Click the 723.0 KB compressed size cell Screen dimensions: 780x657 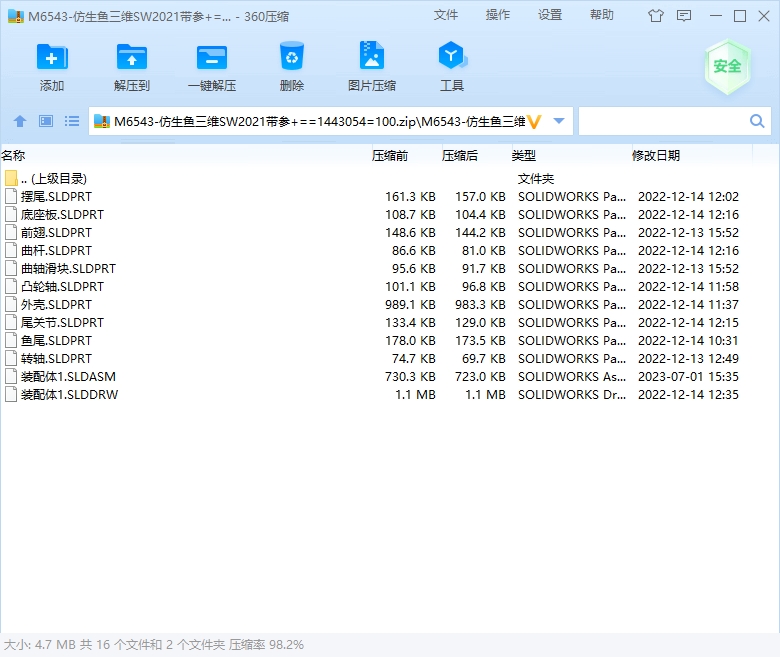coord(480,376)
